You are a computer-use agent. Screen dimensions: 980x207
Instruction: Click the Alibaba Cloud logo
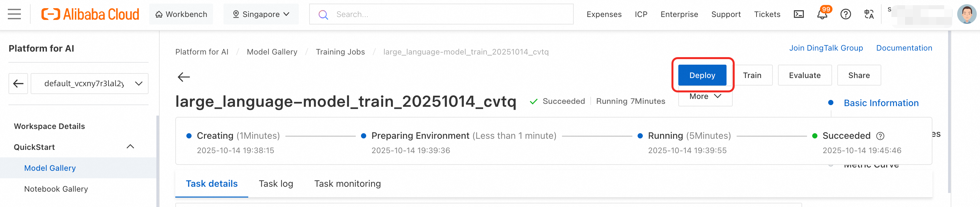coord(90,14)
